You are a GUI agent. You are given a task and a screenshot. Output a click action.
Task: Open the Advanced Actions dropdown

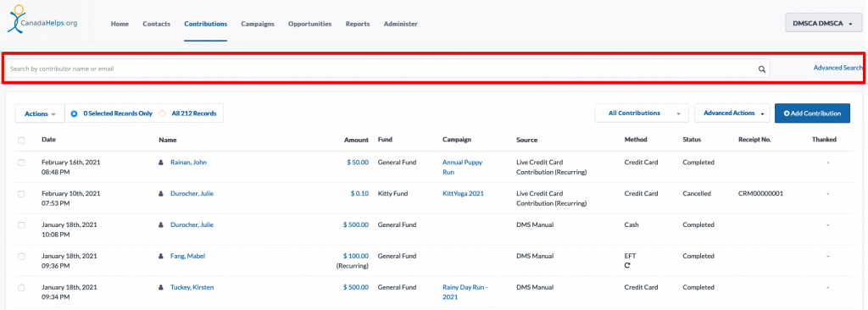tap(733, 113)
